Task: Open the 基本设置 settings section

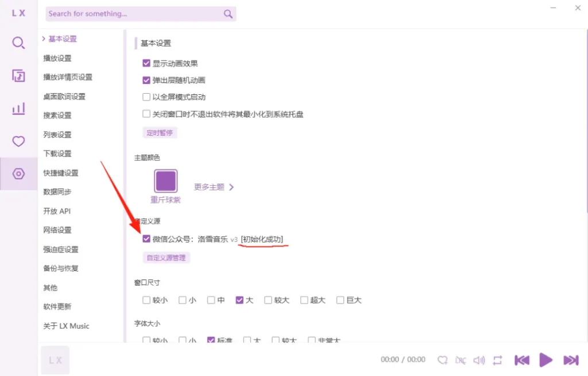Action: tap(62, 39)
